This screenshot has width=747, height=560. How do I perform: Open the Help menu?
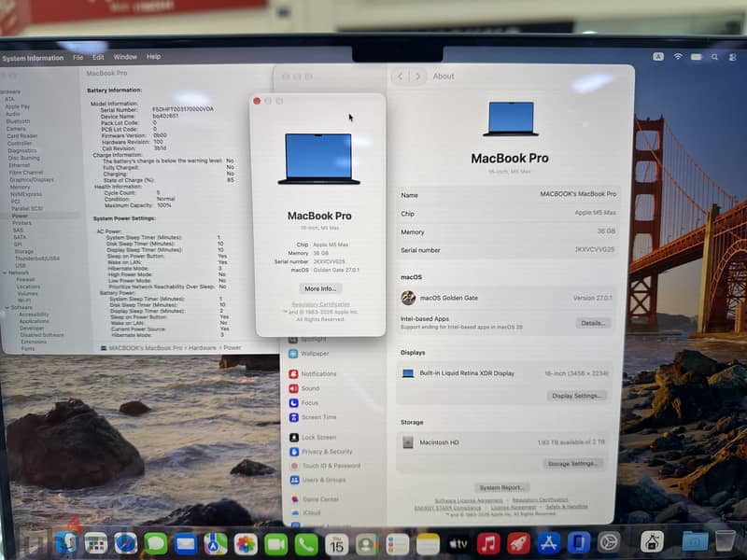(153, 57)
